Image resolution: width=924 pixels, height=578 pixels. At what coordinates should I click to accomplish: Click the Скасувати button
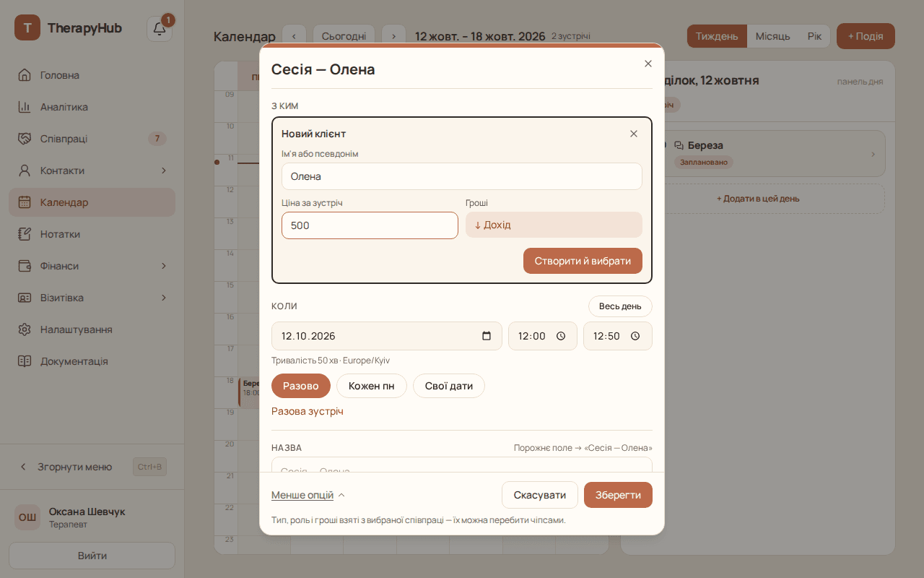coord(540,495)
